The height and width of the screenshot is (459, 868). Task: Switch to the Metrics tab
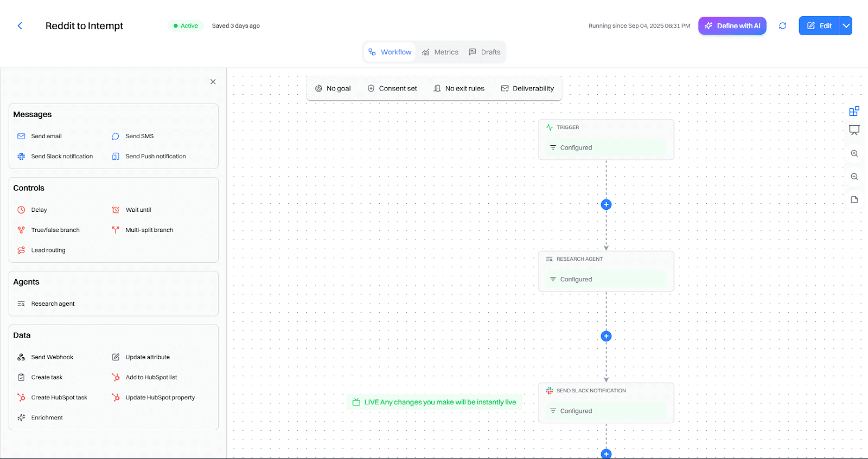coord(440,53)
